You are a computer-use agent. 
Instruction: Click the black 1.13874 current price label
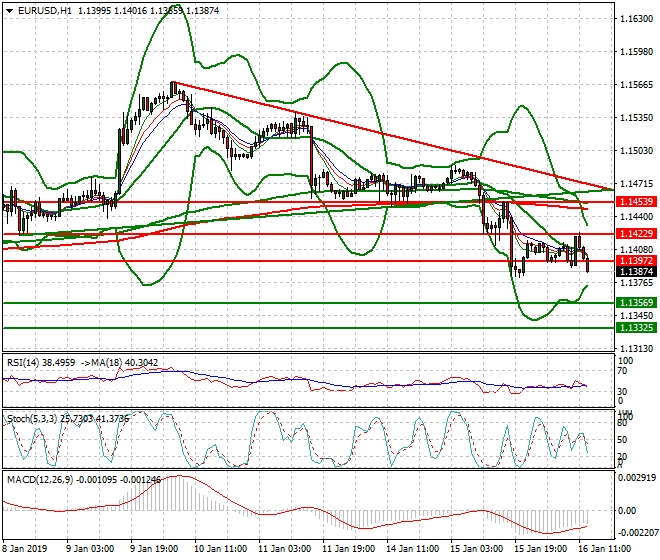pos(636,272)
